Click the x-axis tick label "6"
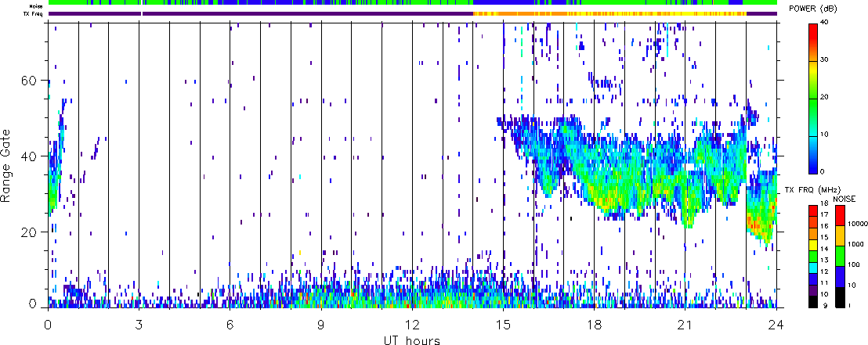Viewport: 868px width, 345px height. (x=230, y=324)
